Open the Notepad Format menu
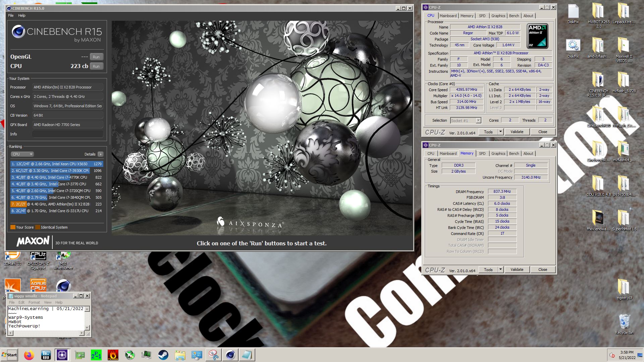 point(34,302)
